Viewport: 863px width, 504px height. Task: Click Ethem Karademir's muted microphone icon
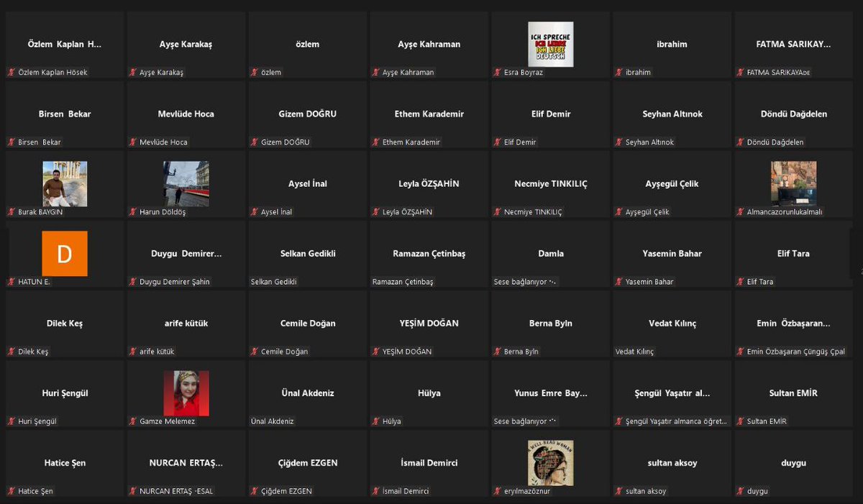click(x=376, y=142)
